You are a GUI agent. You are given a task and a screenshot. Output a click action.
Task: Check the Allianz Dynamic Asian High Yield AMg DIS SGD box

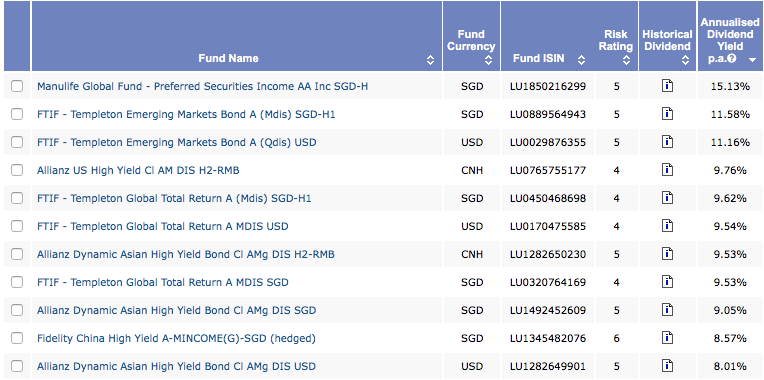(x=17, y=310)
